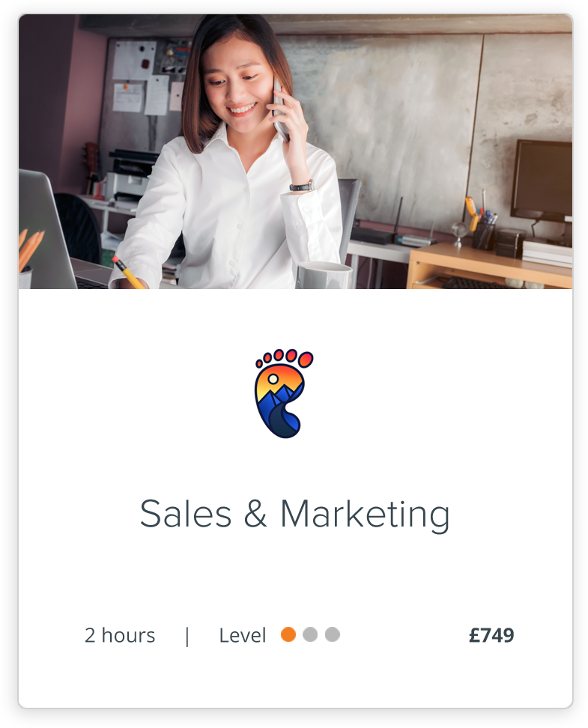Click the 2 hours duration label
The image size is (588, 728).
point(120,635)
